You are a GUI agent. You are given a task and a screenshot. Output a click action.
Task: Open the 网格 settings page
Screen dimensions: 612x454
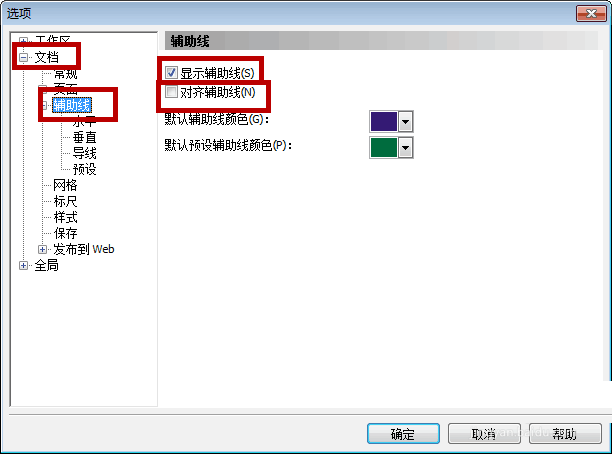tap(65, 185)
